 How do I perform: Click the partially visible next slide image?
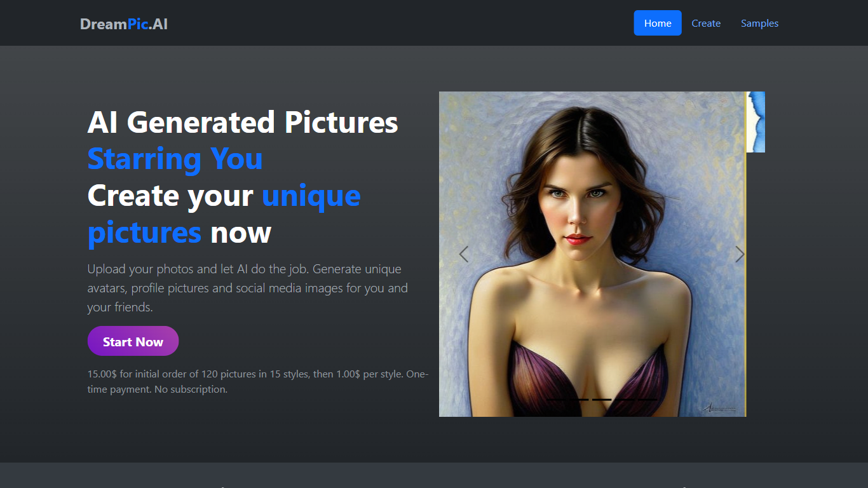pos(756,122)
